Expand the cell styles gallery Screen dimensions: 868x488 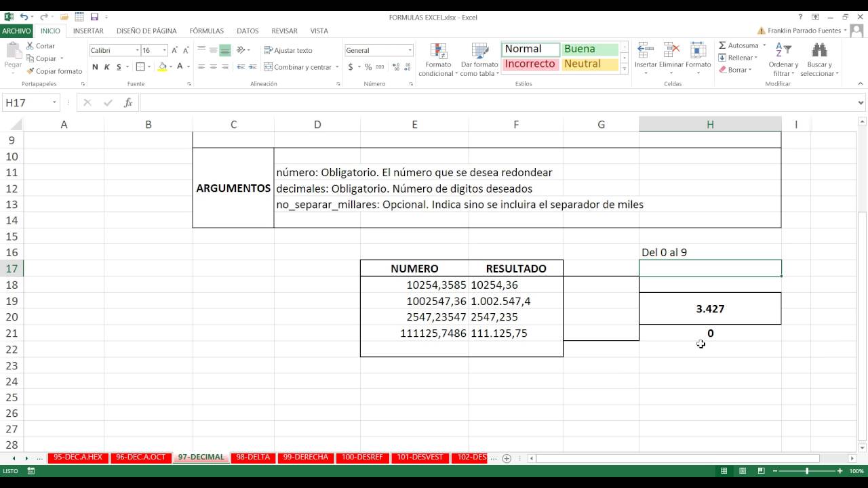[x=623, y=68]
